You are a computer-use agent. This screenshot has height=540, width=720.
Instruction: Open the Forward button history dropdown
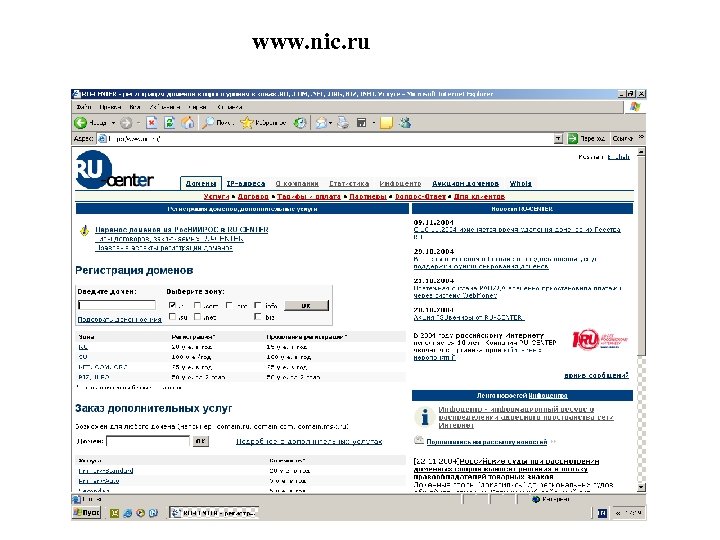point(138,123)
